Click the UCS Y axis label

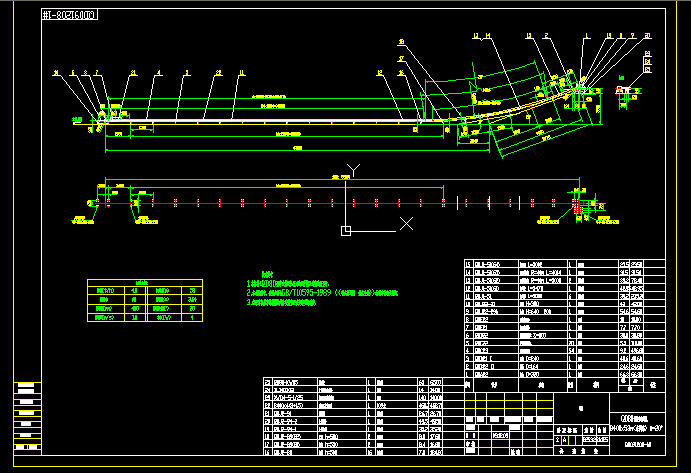(351, 168)
